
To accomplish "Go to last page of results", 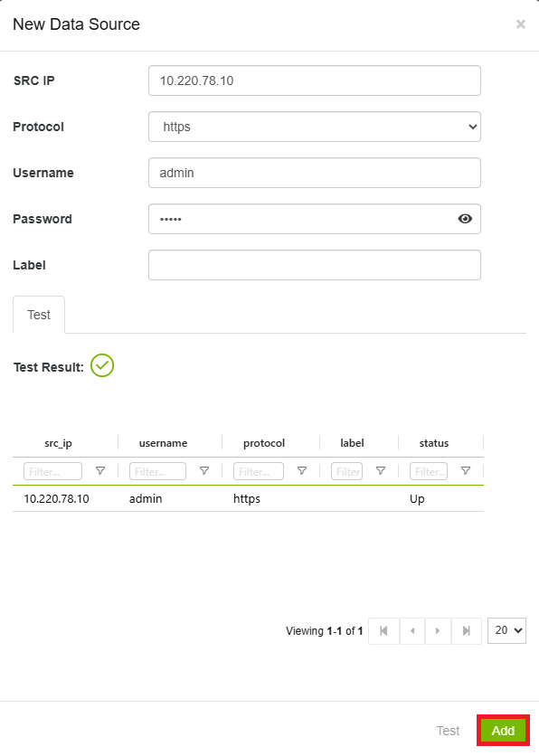I will click(x=467, y=630).
